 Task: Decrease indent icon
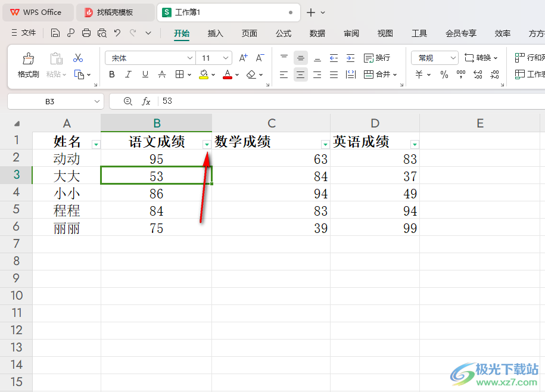[x=334, y=58]
